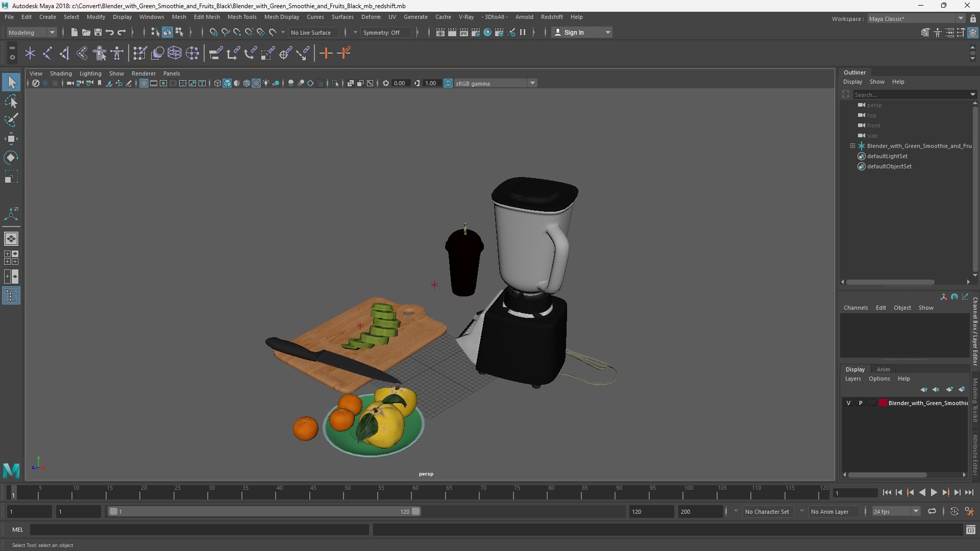Image resolution: width=980 pixels, height=551 pixels.
Task: Toggle the Outliner panel layout button
Action: click(x=11, y=296)
